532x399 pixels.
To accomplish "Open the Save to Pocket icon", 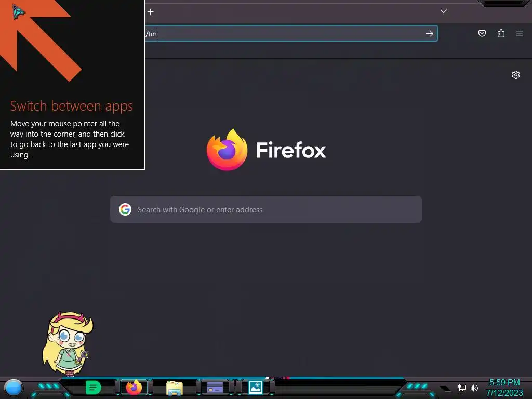I will [x=482, y=33].
